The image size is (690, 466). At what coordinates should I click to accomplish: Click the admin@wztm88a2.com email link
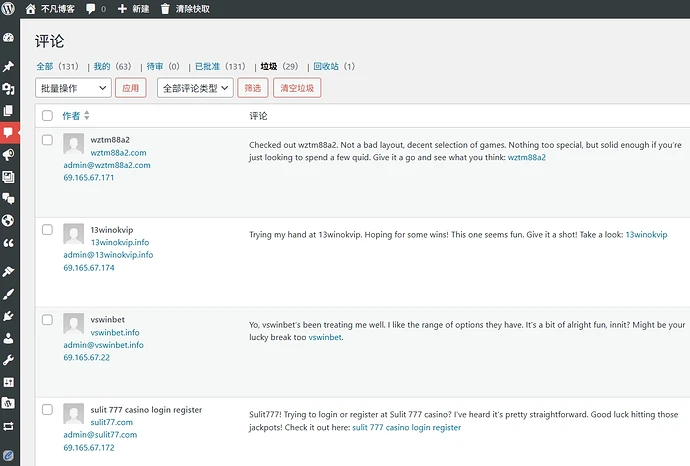pyautogui.click(x=107, y=165)
